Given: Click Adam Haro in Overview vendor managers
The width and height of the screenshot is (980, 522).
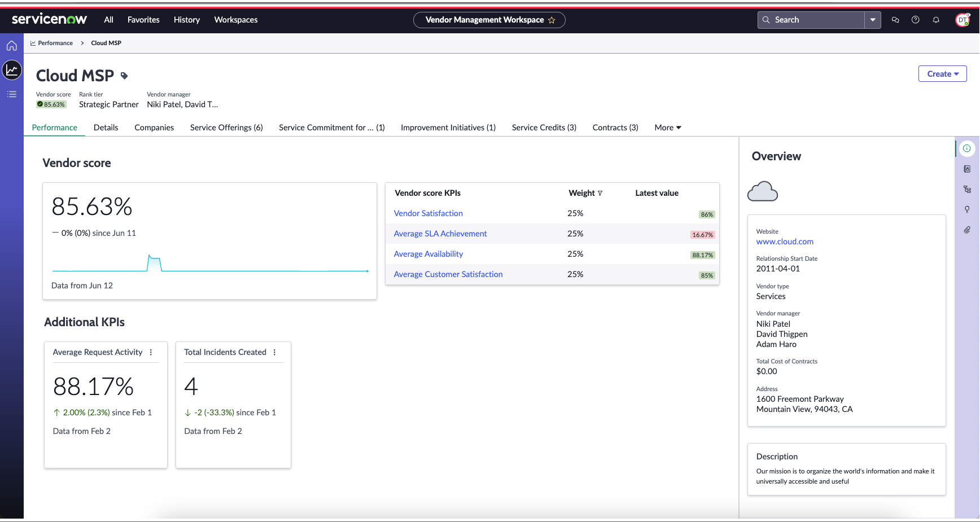Looking at the screenshot, I should [x=776, y=344].
